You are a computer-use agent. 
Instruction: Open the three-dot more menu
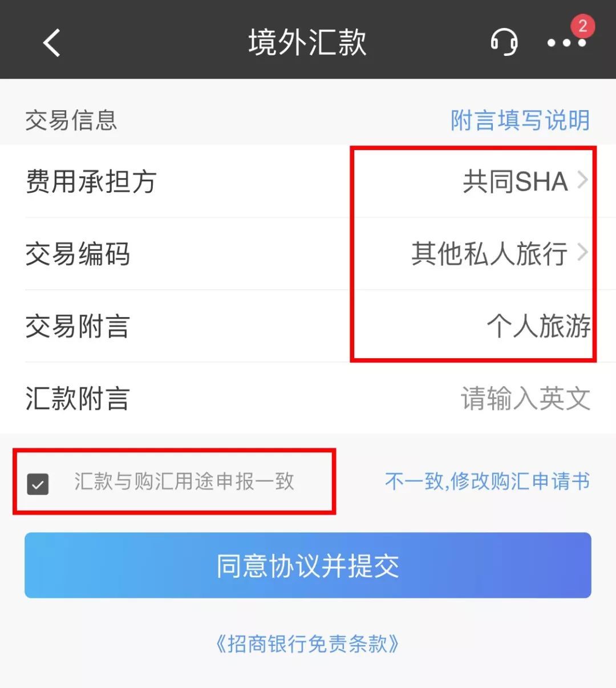point(566,43)
